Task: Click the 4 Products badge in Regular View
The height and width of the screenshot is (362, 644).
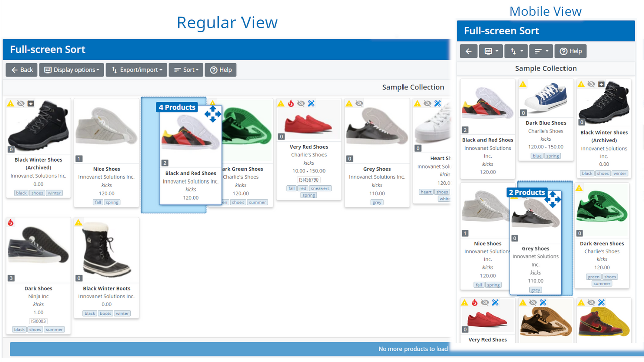Action: (x=177, y=107)
